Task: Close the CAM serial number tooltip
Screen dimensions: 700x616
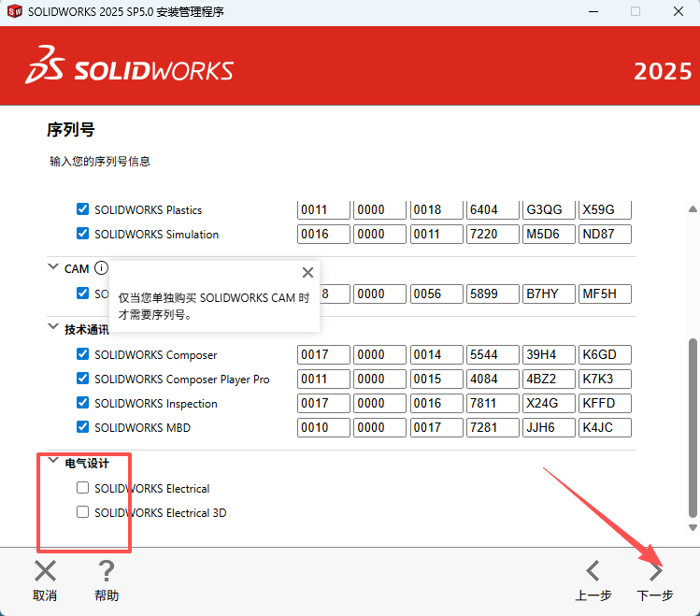Action: [x=307, y=272]
